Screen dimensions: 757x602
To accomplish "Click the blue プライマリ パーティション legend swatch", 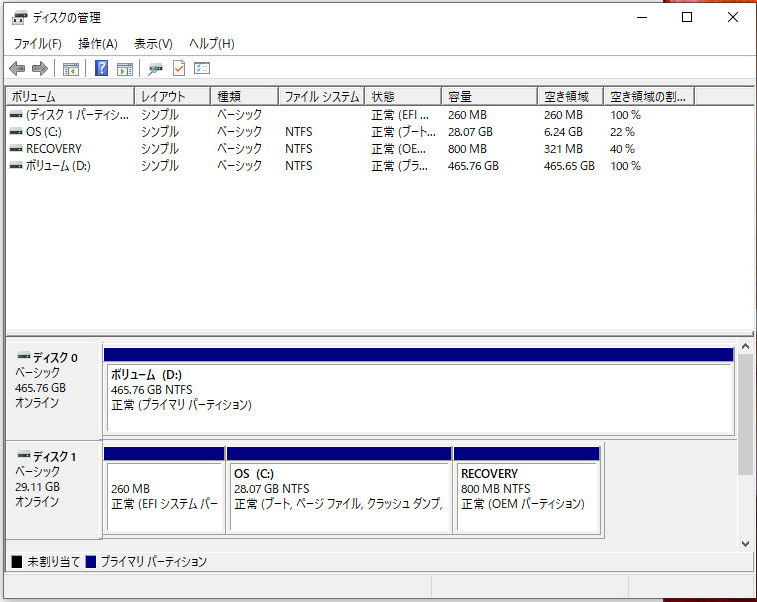I will coord(91,561).
